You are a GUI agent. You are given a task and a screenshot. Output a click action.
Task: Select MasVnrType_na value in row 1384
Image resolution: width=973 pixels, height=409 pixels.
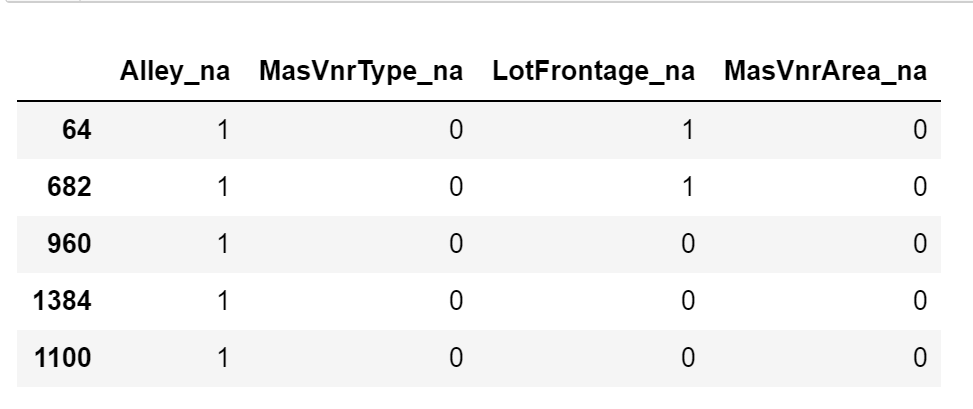[x=456, y=301]
